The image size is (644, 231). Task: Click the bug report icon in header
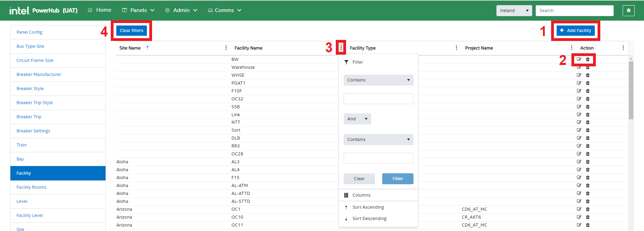629,10
